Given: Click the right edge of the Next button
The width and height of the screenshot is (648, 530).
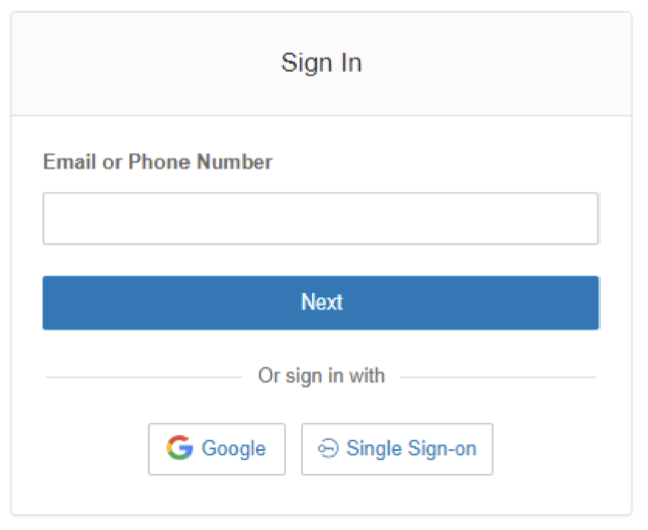Looking at the screenshot, I should (x=595, y=303).
